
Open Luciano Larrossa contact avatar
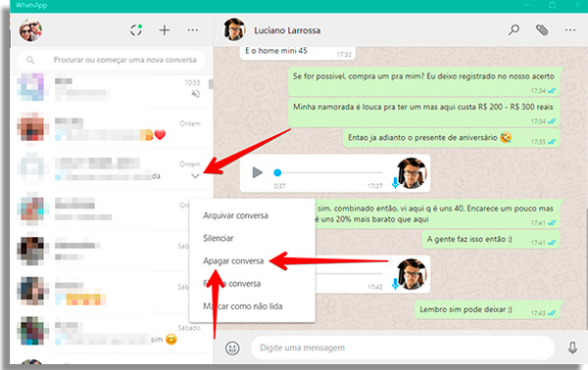[234, 29]
